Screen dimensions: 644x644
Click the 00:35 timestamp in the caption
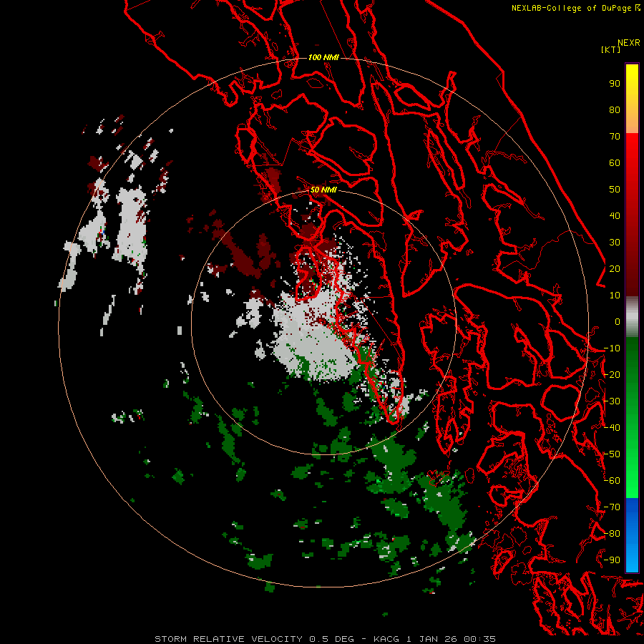coord(479,639)
